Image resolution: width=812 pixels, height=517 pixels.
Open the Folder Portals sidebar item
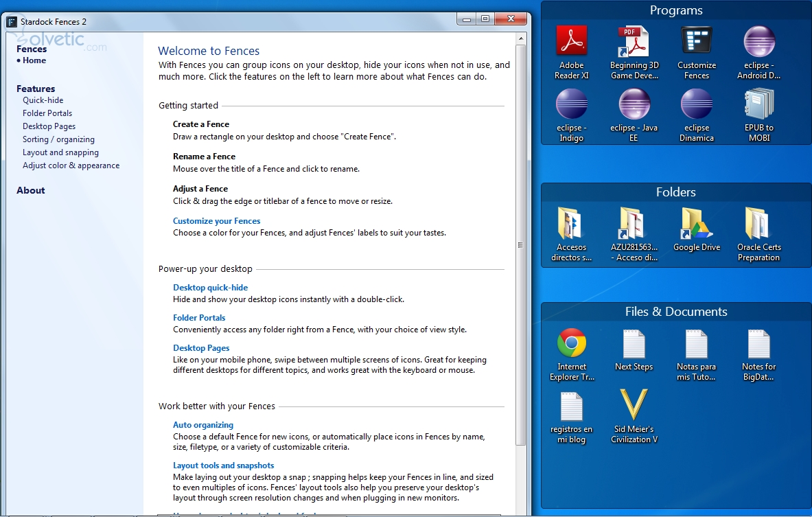click(47, 113)
